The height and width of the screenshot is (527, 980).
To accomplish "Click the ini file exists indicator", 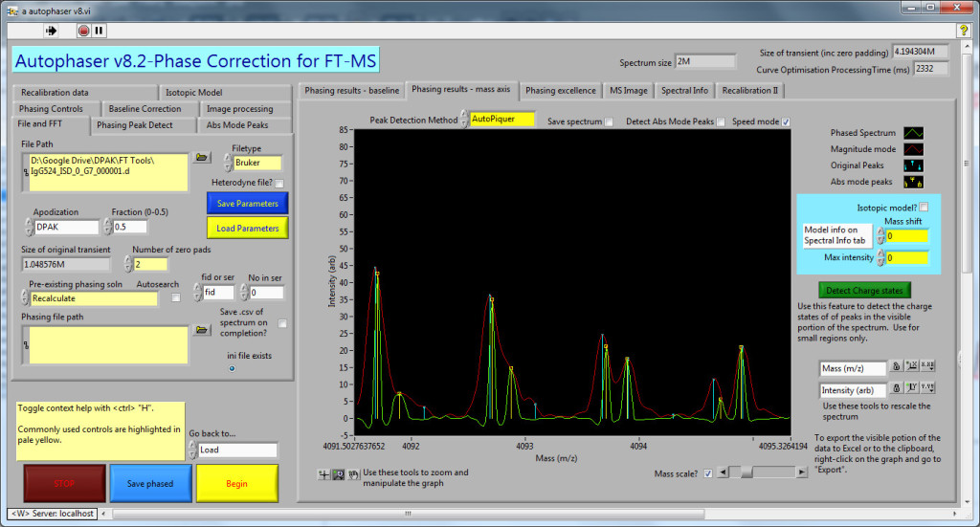I will pos(232,368).
